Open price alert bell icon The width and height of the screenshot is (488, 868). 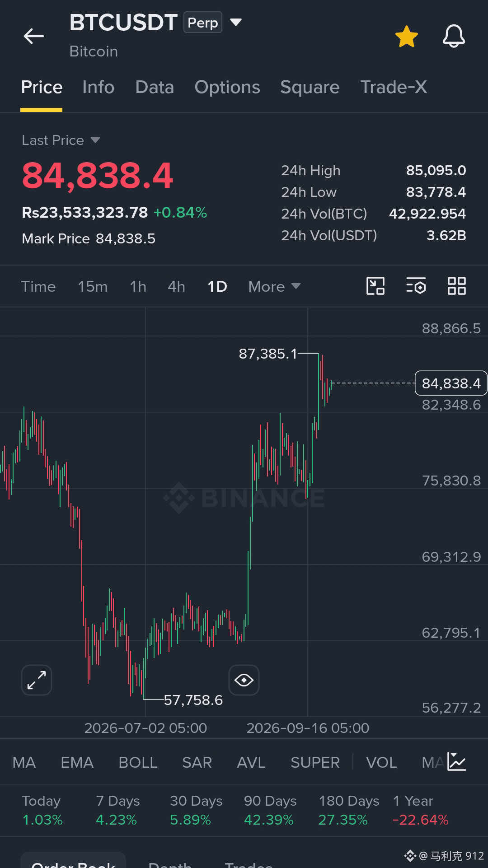click(454, 36)
